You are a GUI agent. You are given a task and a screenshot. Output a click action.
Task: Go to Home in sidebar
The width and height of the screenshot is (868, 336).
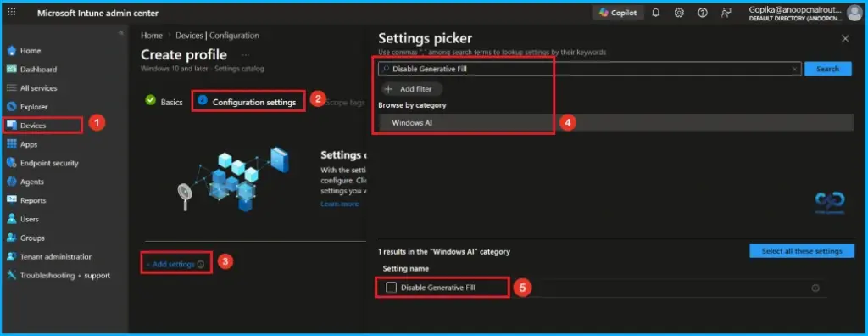click(x=31, y=50)
